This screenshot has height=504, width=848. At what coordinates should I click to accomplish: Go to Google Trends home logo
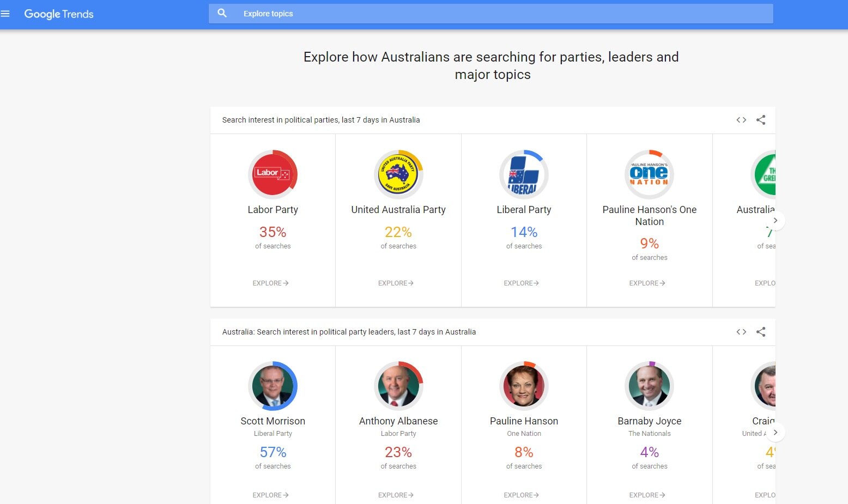tap(59, 14)
